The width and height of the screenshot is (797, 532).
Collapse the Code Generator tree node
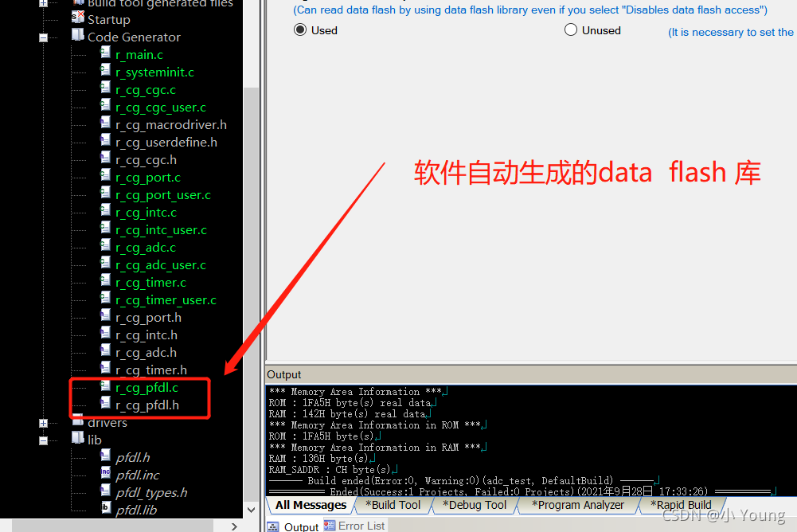click(x=43, y=37)
